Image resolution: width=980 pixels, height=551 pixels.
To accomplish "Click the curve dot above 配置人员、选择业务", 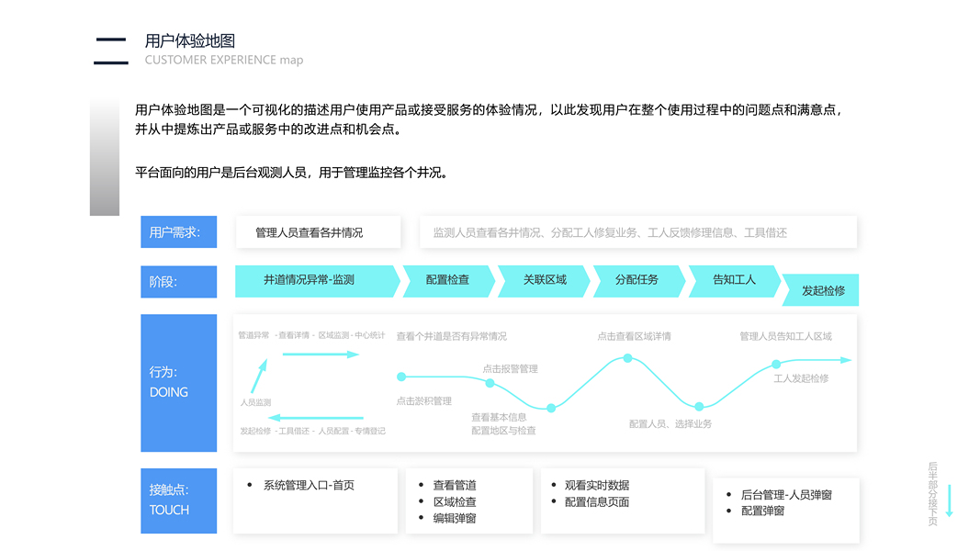I will coord(699,407).
